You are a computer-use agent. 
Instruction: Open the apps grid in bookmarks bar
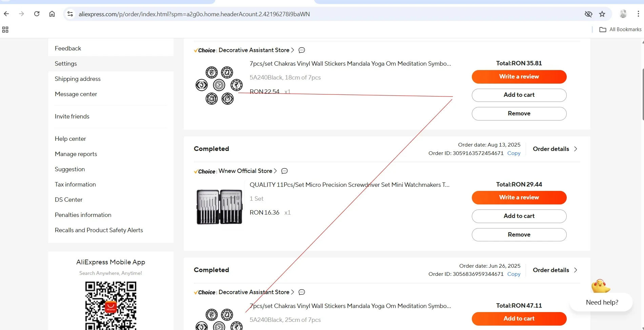tap(5, 29)
